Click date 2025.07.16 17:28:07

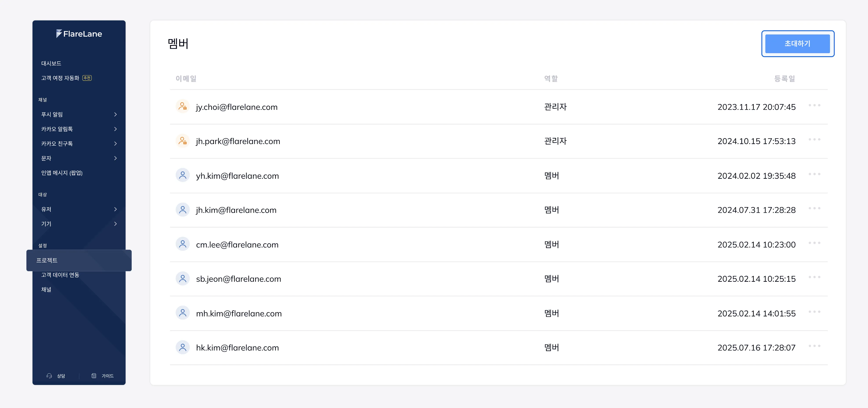756,348
